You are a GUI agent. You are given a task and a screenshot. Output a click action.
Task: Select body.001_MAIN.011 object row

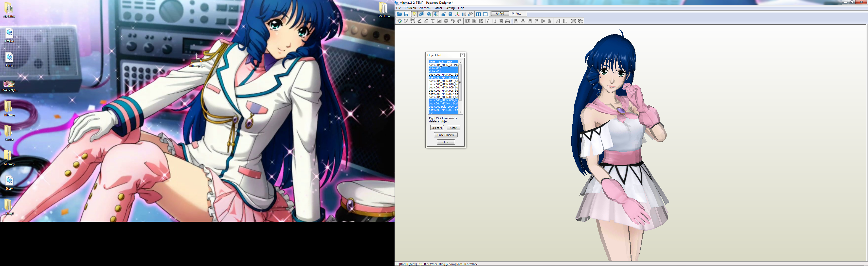click(x=443, y=81)
